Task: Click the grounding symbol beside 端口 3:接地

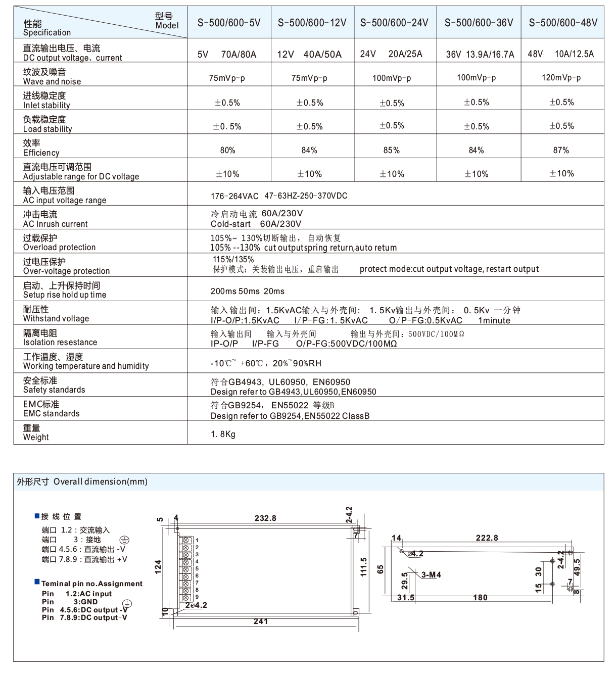Action: (x=124, y=541)
